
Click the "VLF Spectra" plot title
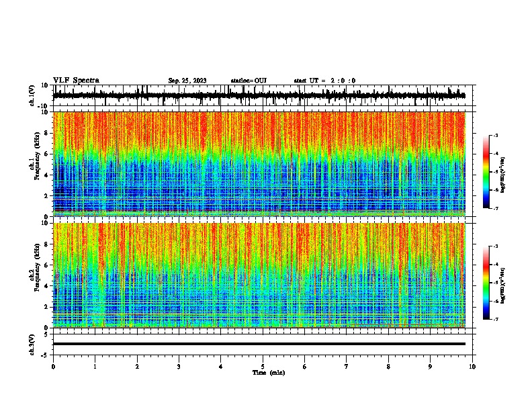tap(76, 81)
